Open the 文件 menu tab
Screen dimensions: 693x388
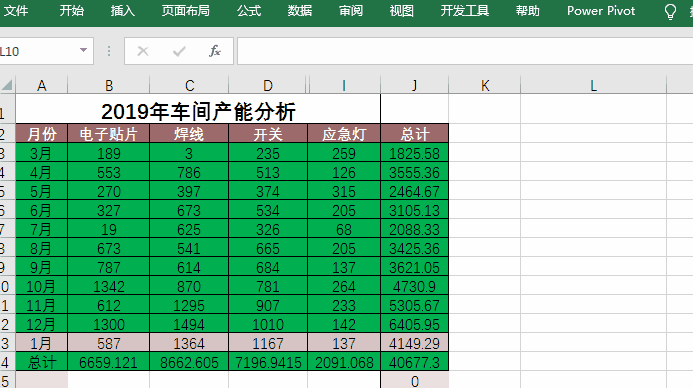tap(16, 11)
